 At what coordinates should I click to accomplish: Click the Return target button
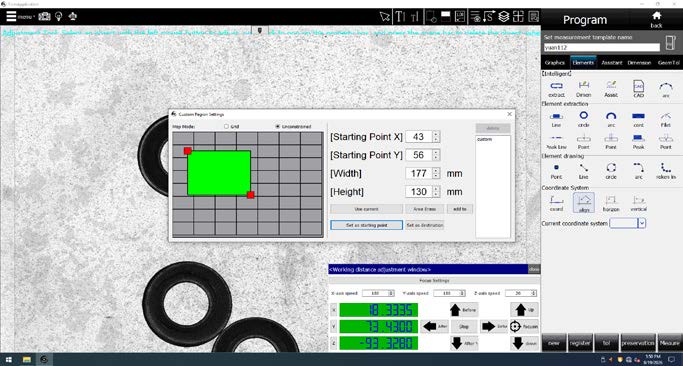point(524,326)
